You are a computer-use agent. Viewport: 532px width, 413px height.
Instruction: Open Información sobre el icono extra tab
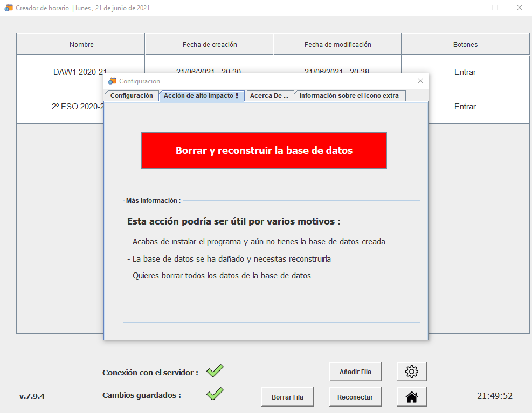point(349,96)
